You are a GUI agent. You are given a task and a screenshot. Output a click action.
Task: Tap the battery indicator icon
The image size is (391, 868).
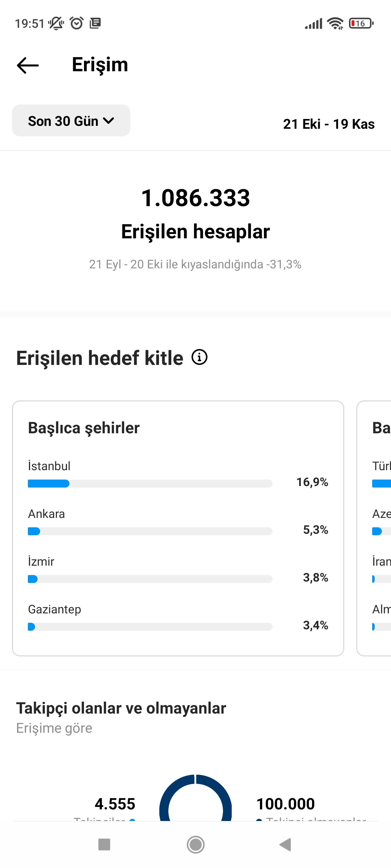[x=361, y=24]
